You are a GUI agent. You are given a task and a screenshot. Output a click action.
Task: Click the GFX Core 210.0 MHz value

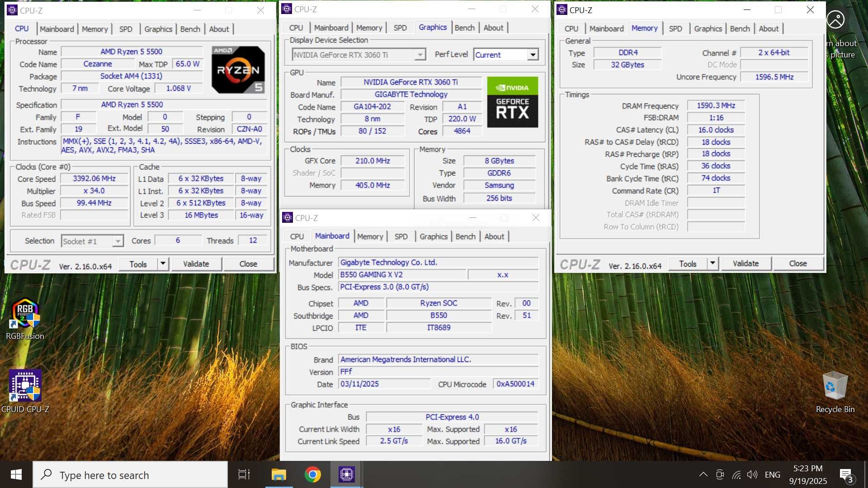373,160
